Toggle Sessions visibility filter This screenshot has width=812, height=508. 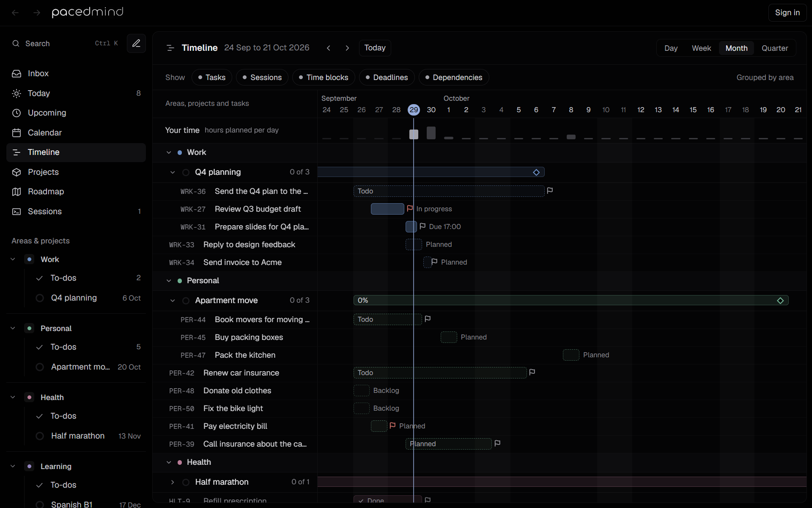[262, 77]
